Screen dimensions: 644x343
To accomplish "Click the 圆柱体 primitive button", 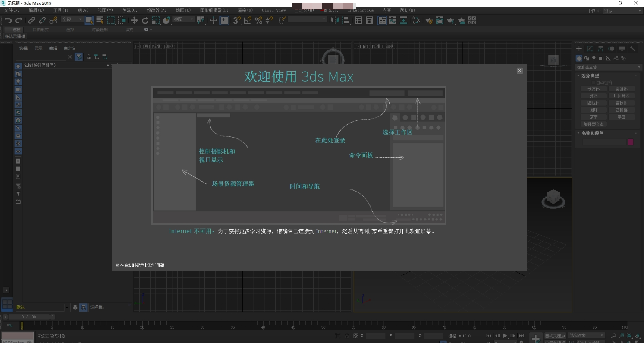I will click(x=594, y=103).
